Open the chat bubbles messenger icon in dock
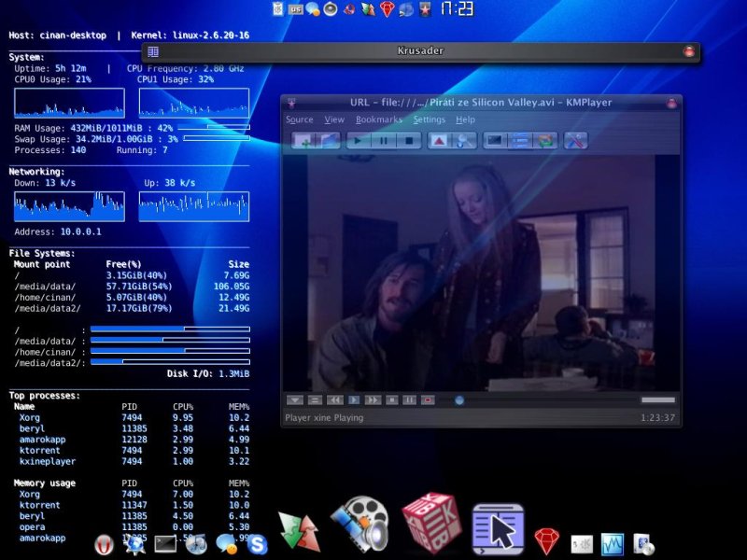The width and height of the screenshot is (747, 560). click(x=227, y=544)
